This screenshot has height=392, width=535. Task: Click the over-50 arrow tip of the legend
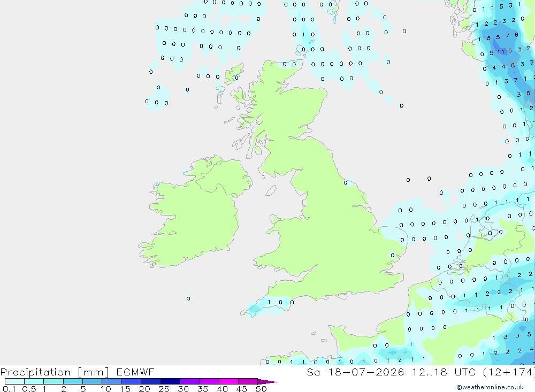pos(267,382)
